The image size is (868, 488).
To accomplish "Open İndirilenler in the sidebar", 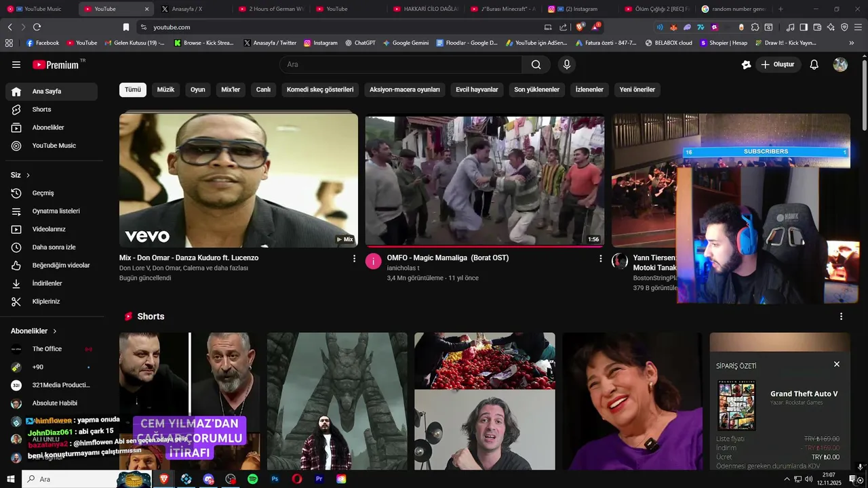I will click(52, 283).
